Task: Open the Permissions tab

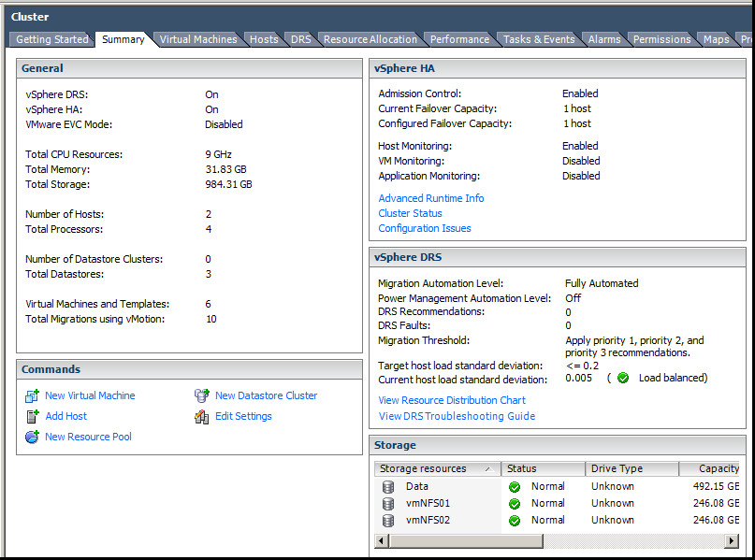Action: point(662,39)
